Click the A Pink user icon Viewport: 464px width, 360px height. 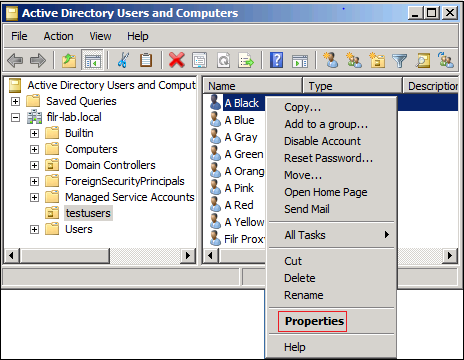pyautogui.click(x=215, y=187)
